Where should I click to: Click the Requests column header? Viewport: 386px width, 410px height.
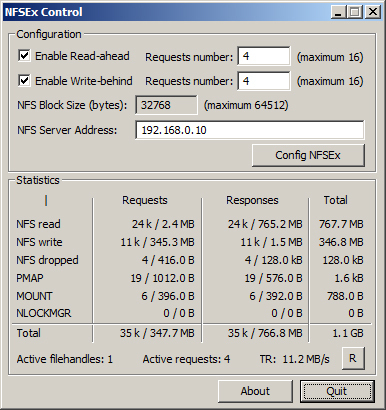(x=145, y=200)
